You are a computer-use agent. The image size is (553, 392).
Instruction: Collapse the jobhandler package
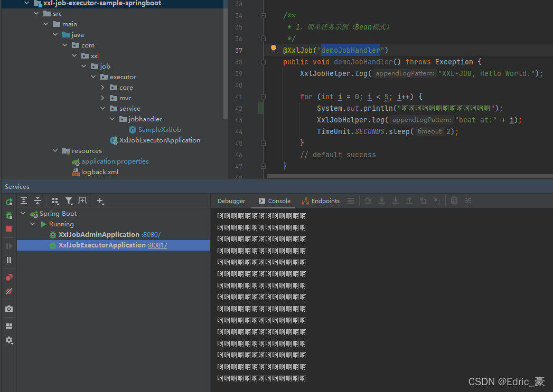(112, 119)
